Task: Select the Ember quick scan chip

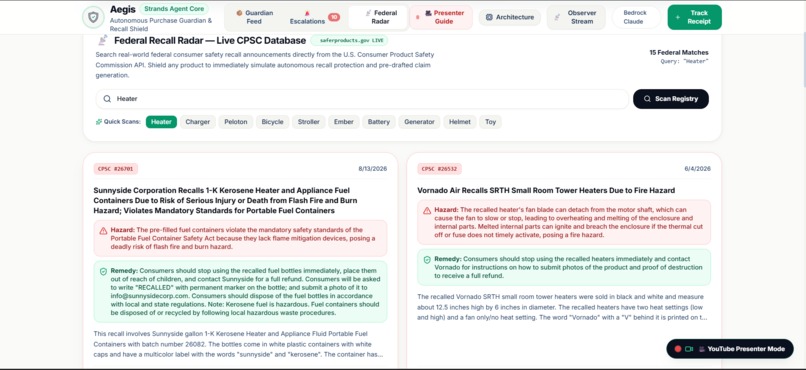Action: pyautogui.click(x=344, y=122)
